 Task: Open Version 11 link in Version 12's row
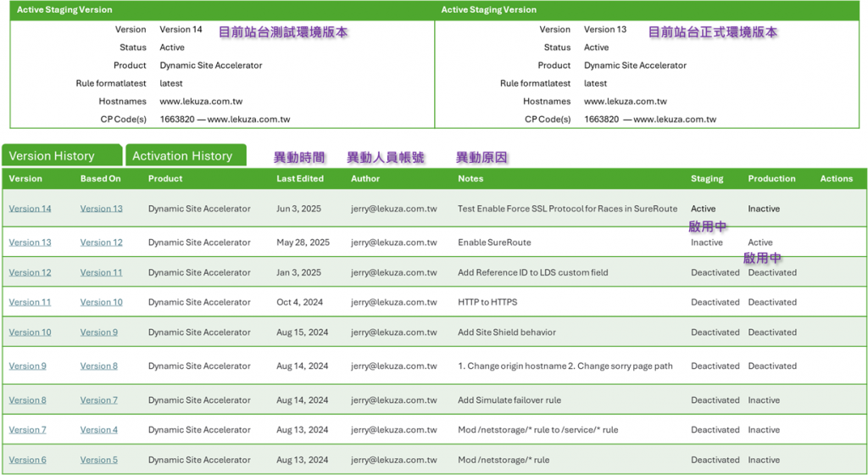click(x=102, y=272)
